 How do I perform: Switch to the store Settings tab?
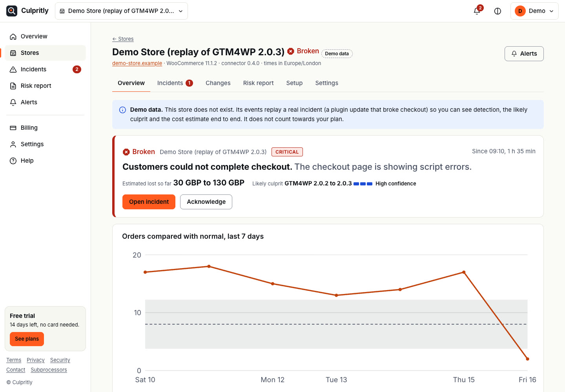[x=327, y=83]
